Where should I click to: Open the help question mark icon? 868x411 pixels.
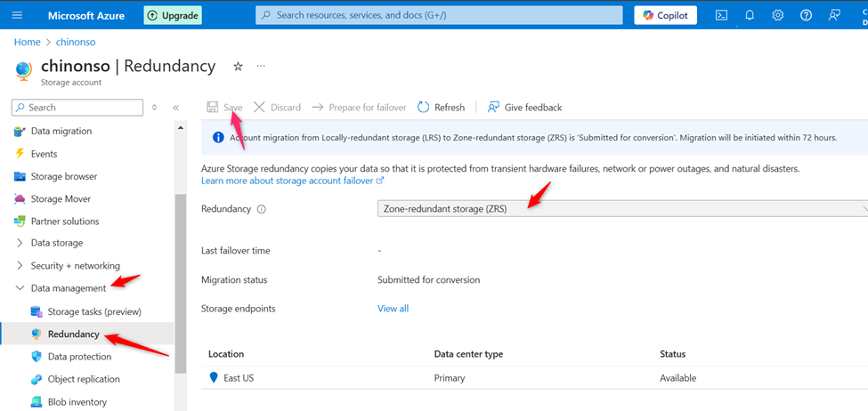pyautogui.click(x=806, y=15)
